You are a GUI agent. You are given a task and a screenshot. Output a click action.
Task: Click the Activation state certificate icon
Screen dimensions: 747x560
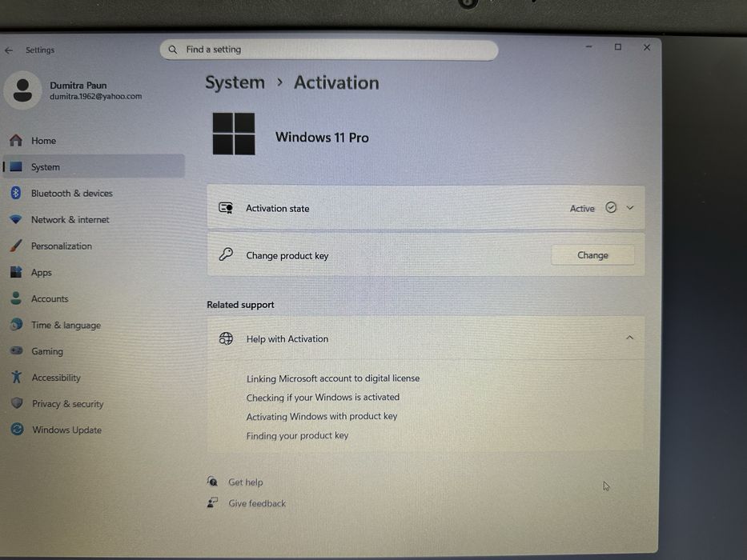(x=226, y=208)
